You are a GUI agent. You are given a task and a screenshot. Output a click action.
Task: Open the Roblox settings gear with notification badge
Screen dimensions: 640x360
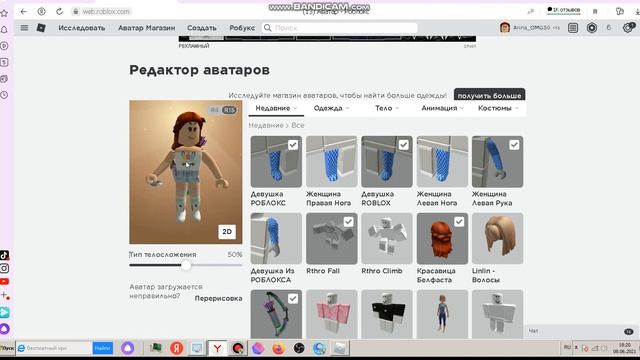628,27
